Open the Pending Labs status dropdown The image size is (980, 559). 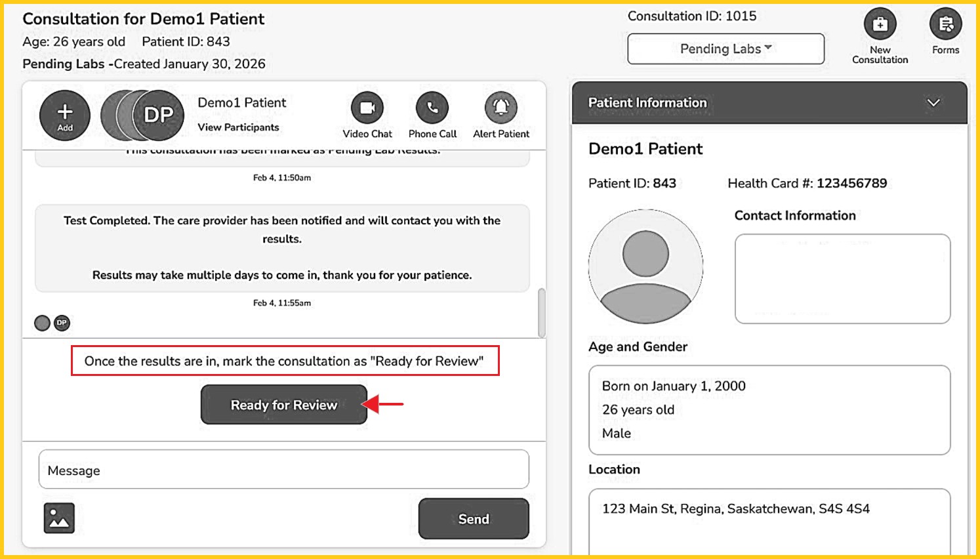tap(725, 49)
